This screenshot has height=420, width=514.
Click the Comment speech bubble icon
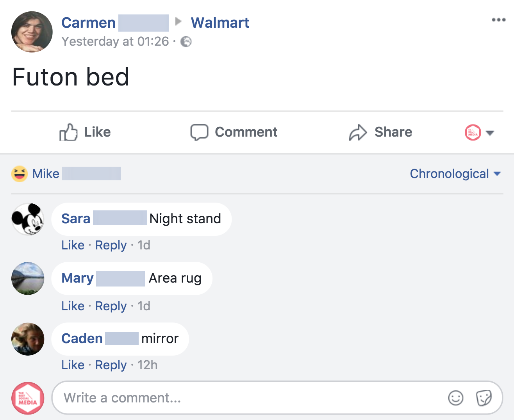(199, 132)
